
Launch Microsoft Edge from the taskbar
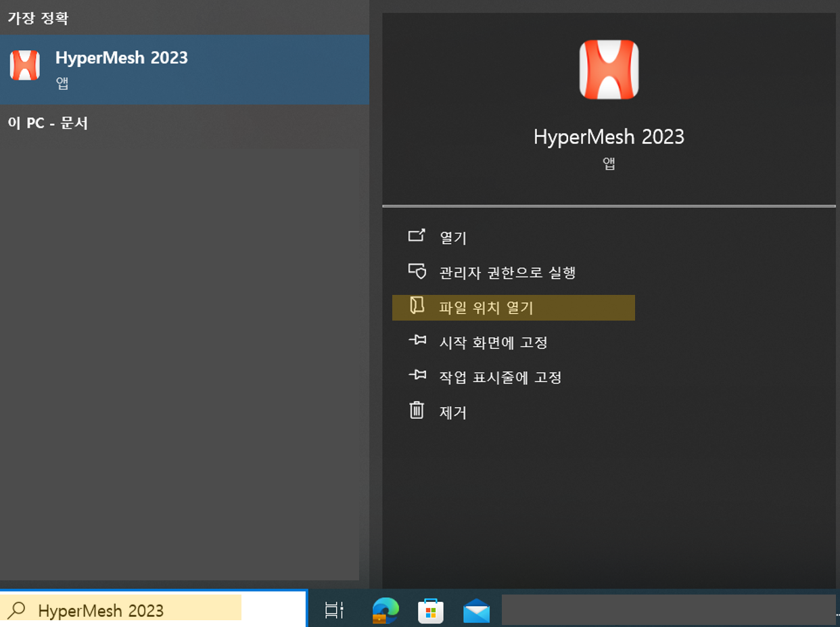click(386, 610)
